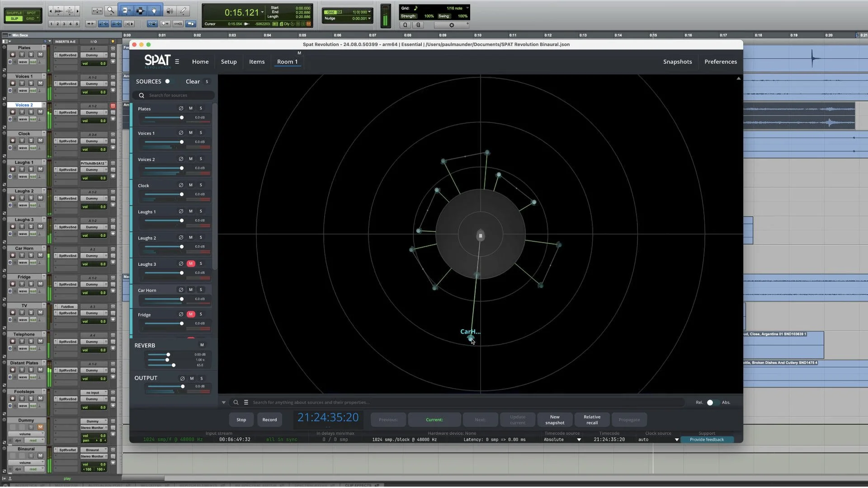
Task: Select the Pencil tool
Action: pos(183,11)
